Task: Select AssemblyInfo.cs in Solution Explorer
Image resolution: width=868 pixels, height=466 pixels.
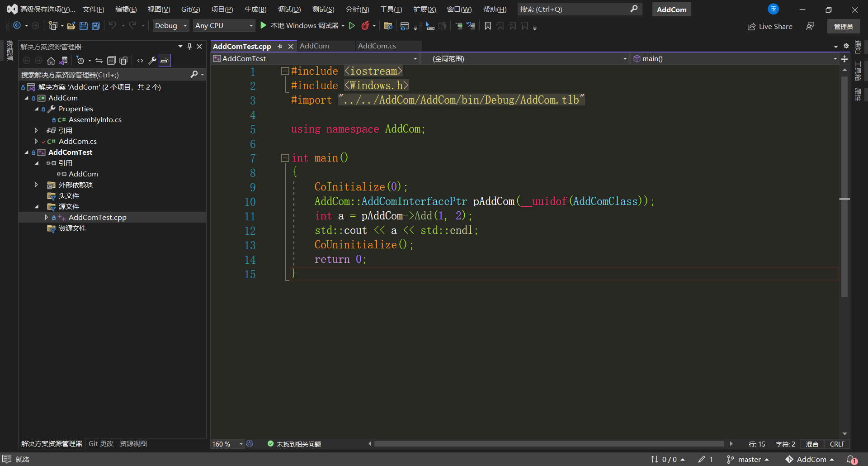Action: point(95,120)
